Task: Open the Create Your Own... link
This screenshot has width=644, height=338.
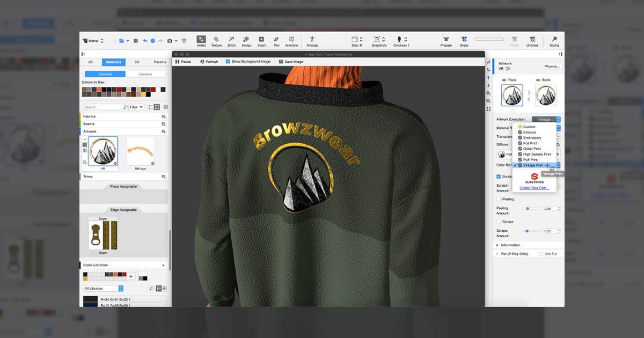Action: click(534, 188)
